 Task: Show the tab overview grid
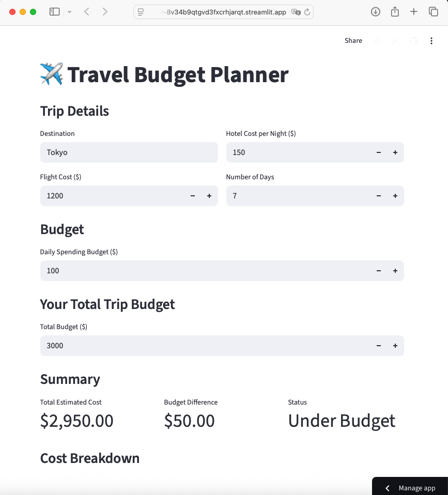[432, 11]
